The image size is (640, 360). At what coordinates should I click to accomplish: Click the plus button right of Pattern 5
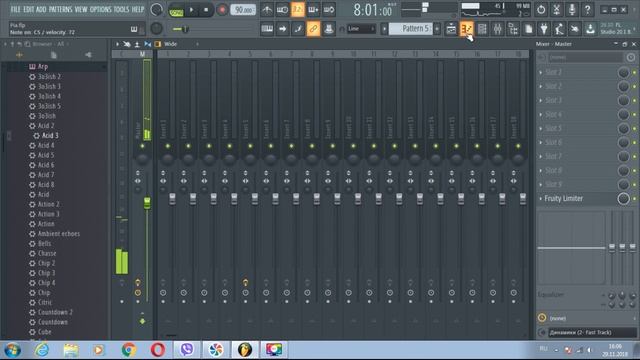tap(437, 29)
